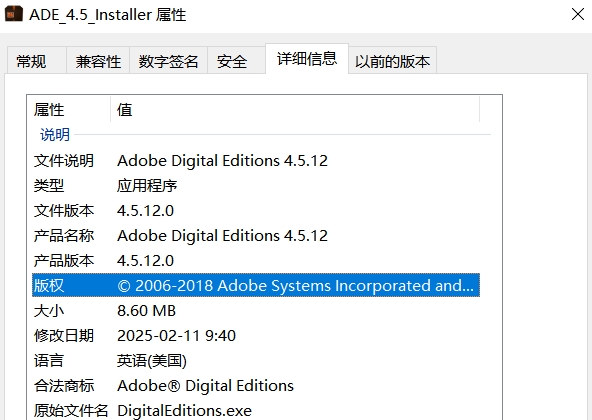
Task: Select the highlighted 版权 property row
Action: click(x=256, y=285)
